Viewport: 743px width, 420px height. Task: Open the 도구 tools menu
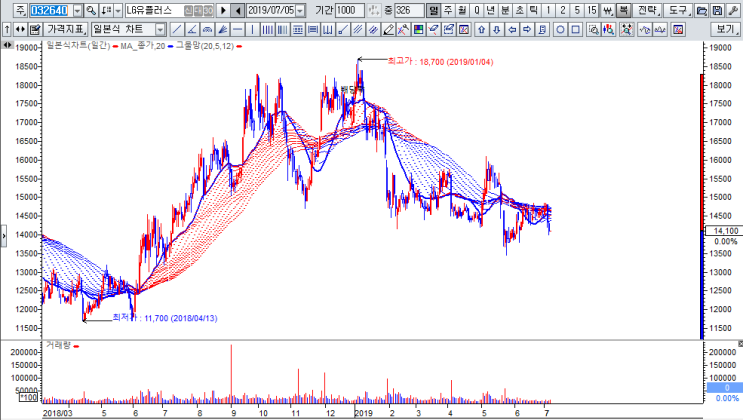tap(678, 10)
